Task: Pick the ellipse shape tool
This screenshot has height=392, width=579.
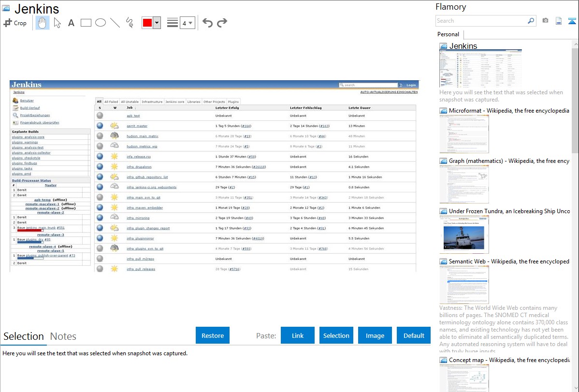Action: (101, 23)
